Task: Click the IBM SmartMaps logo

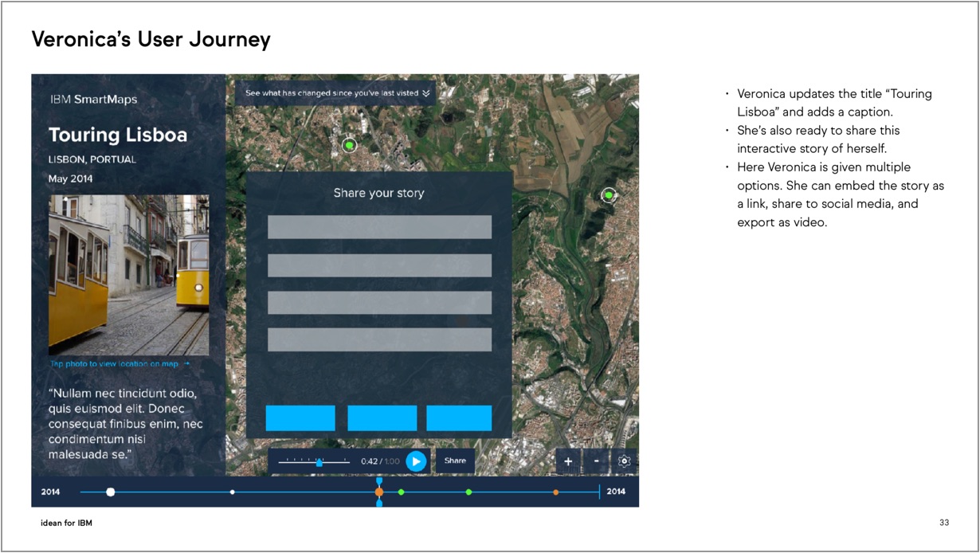Action: pyautogui.click(x=93, y=100)
